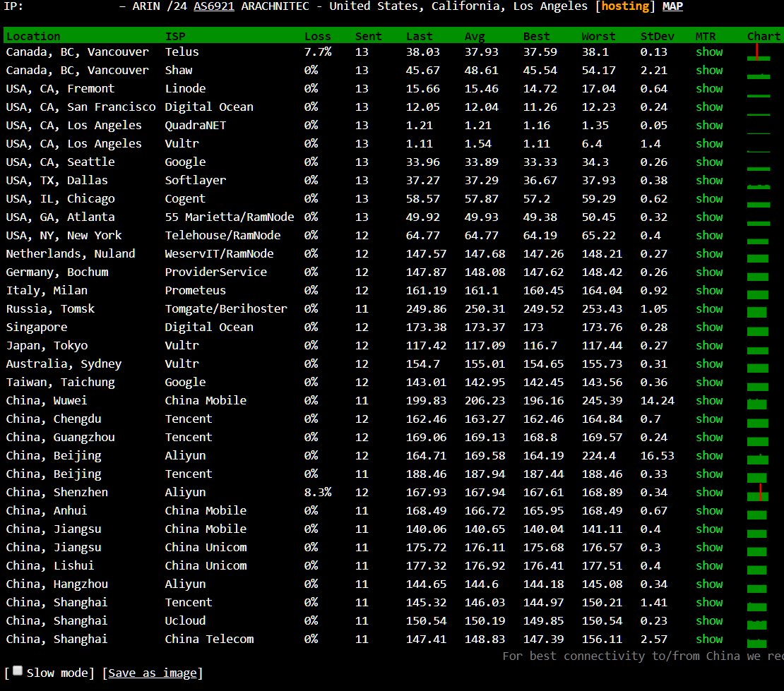The image size is (784, 691).
Task: Show MTR for Chengdu Tencent row
Action: [709, 419]
